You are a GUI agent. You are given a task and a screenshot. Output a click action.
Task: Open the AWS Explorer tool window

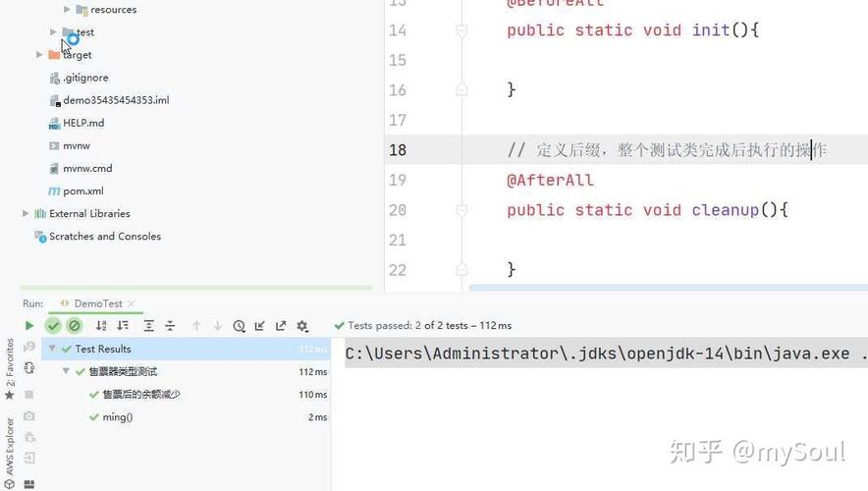(10, 452)
